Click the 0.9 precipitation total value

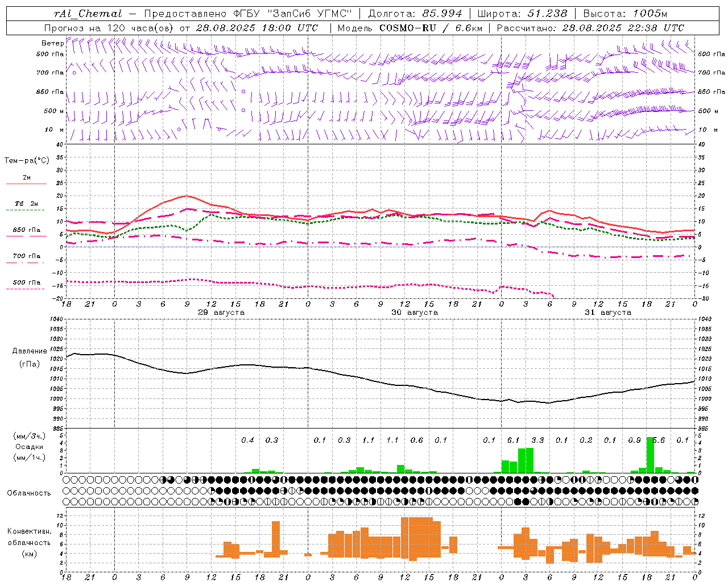(634, 440)
